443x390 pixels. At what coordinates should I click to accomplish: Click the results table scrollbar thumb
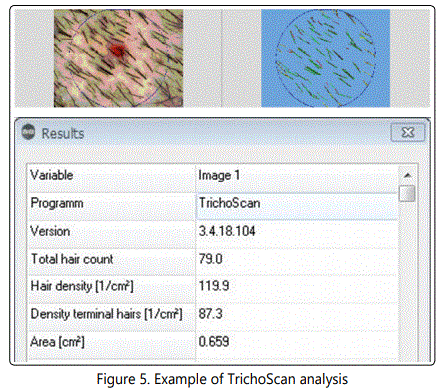point(407,193)
